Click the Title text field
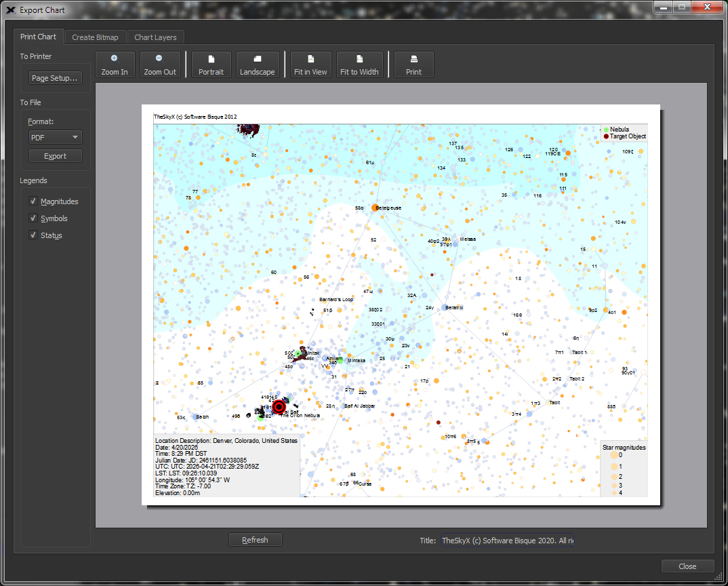 pyautogui.click(x=507, y=541)
